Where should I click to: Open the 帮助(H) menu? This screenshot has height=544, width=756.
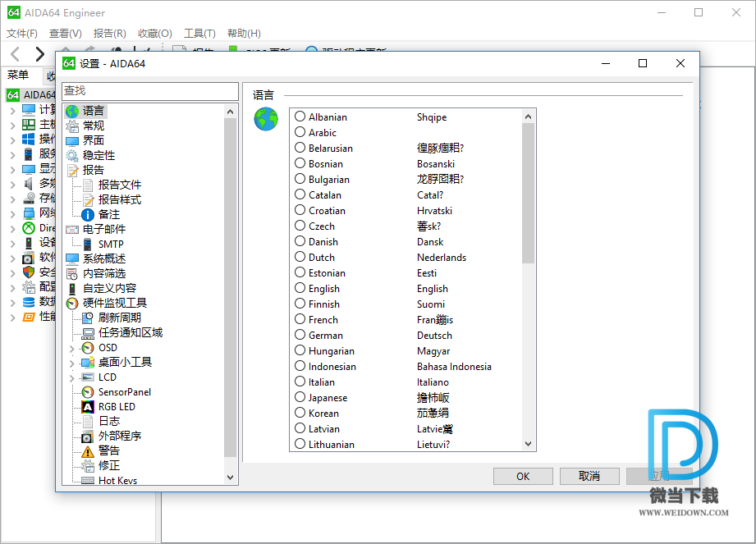click(244, 34)
